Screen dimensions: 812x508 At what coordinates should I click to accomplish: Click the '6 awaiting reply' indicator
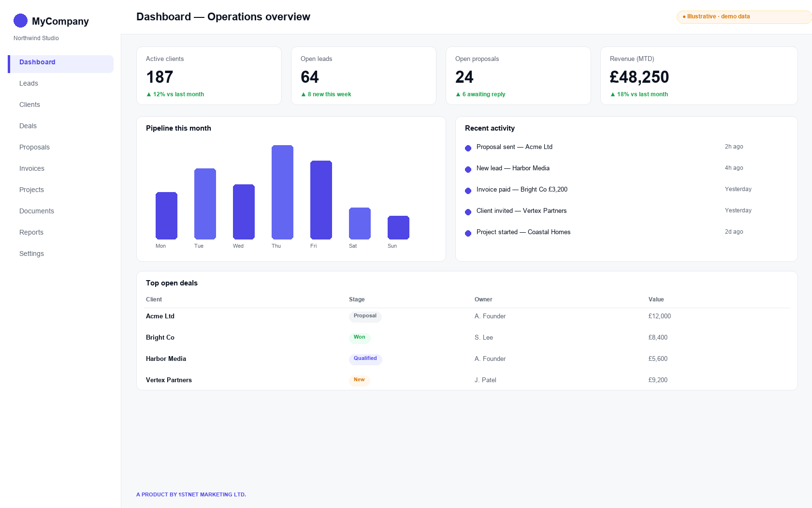point(480,94)
